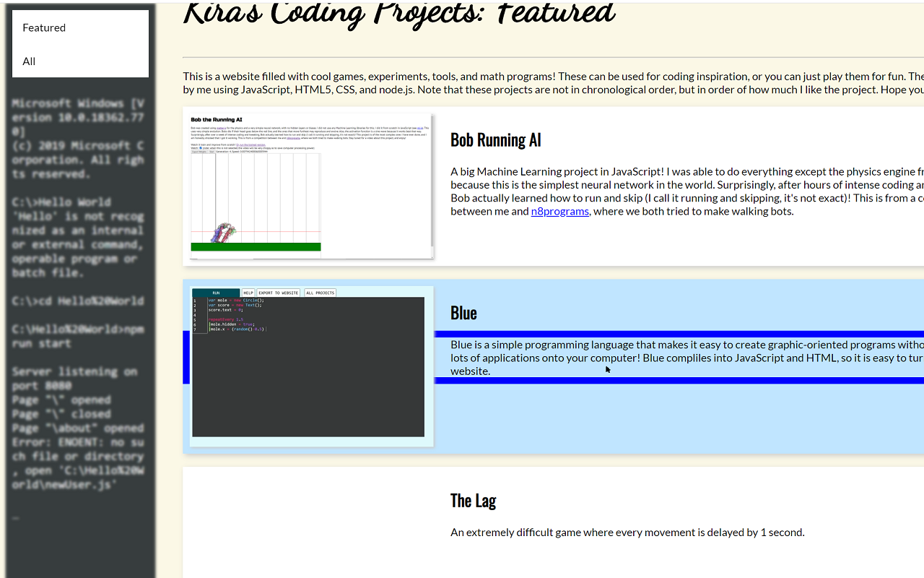
Task: Click terminal line "Server listening on port 8080"
Action: (x=74, y=379)
